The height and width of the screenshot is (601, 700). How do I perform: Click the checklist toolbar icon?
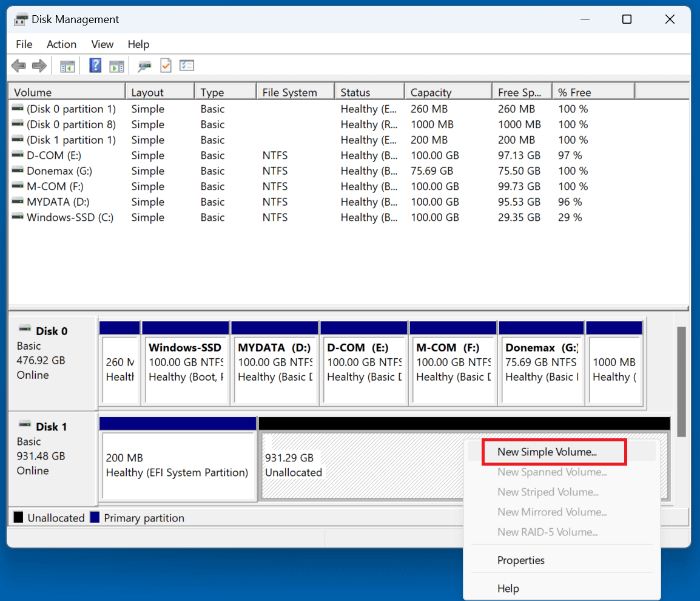pos(186,65)
